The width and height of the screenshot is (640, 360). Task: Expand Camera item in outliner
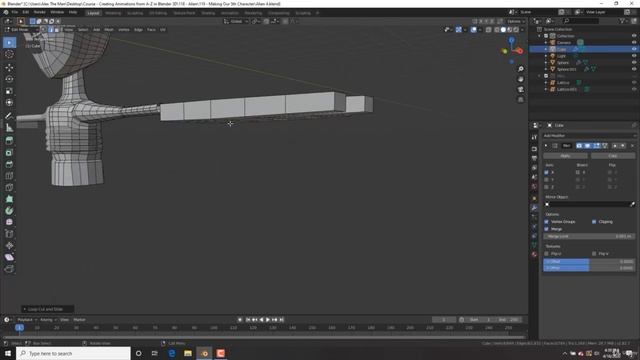(546, 42)
